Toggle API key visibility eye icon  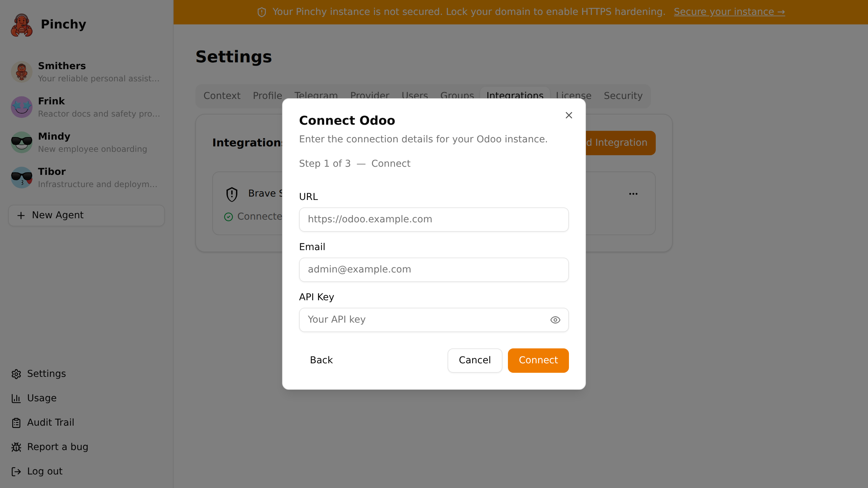[x=555, y=320]
